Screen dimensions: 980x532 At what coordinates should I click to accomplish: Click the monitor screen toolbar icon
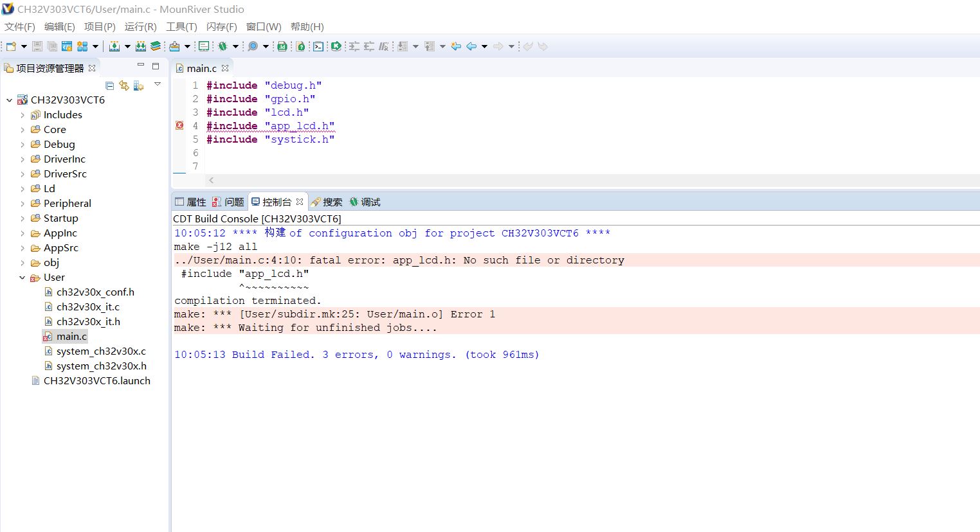(x=204, y=46)
